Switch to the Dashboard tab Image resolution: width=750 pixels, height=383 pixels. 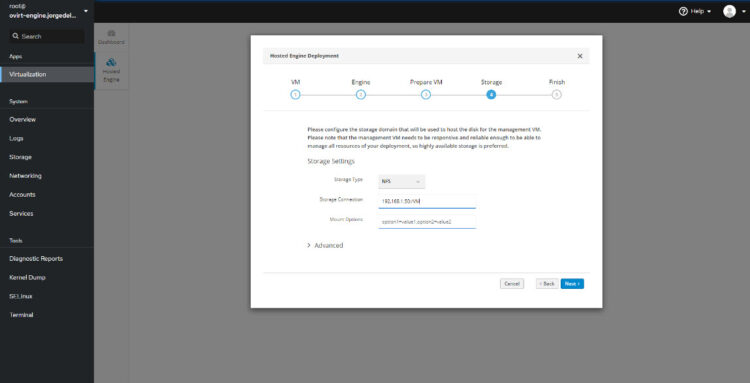pos(111,37)
